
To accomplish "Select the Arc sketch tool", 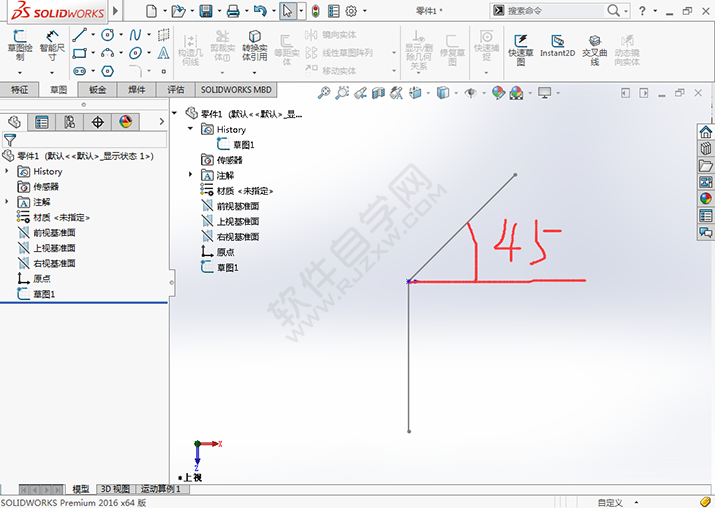I will (108, 53).
